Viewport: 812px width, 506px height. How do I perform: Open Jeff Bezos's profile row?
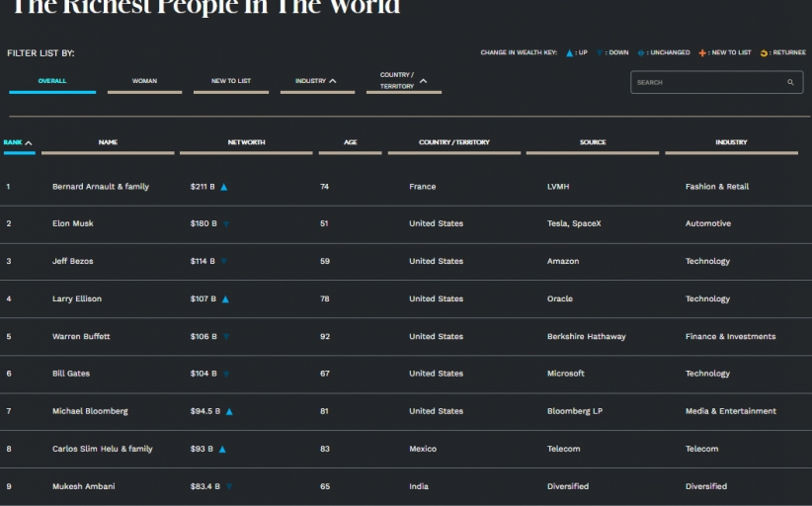coord(406,262)
